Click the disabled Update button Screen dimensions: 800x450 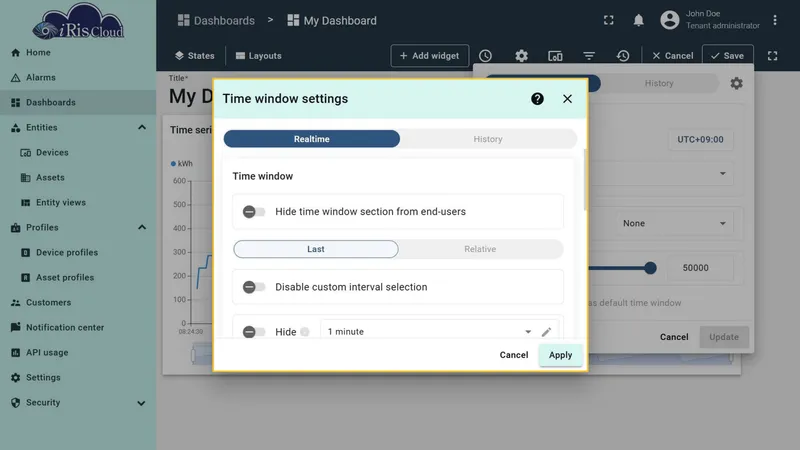pyautogui.click(x=724, y=337)
